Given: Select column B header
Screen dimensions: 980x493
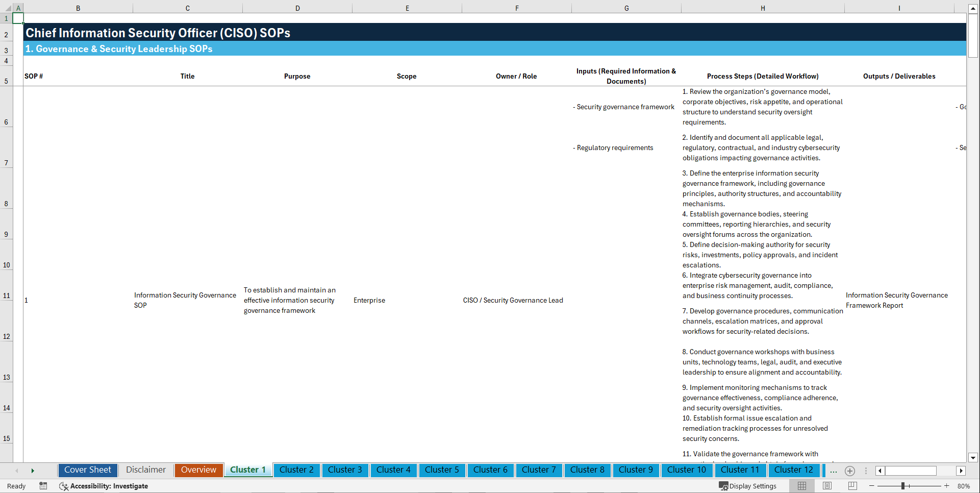Looking at the screenshot, I should 78,8.
